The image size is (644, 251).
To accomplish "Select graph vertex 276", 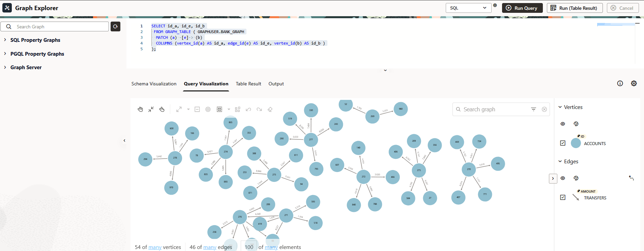I will (x=240, y=217).
